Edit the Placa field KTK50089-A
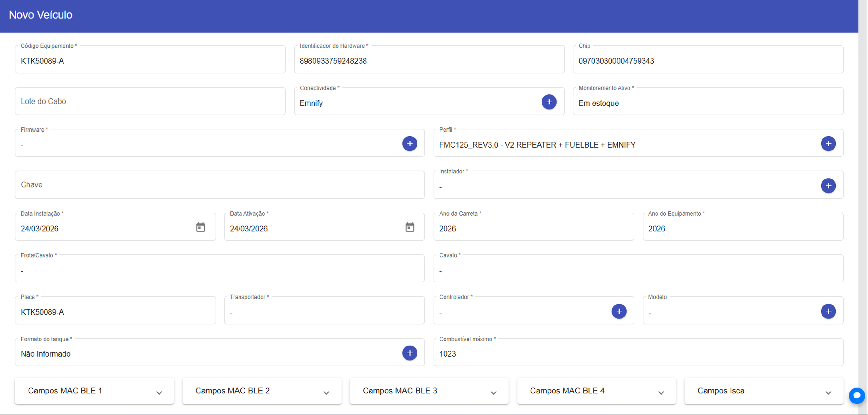 (x=115, y=311)
